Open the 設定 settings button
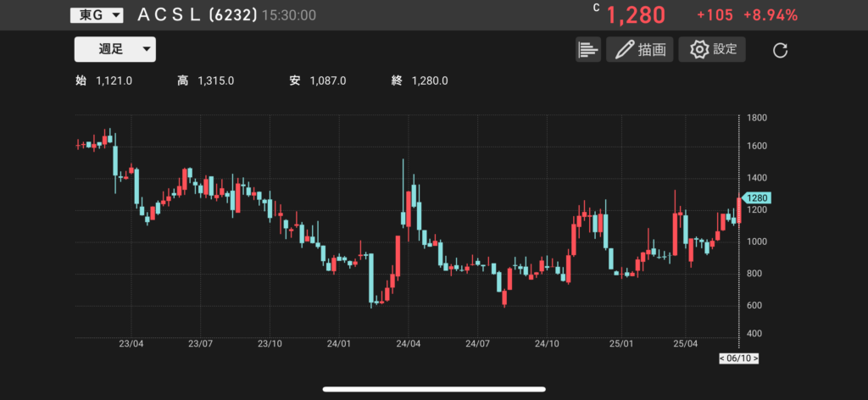 point(712,49)
